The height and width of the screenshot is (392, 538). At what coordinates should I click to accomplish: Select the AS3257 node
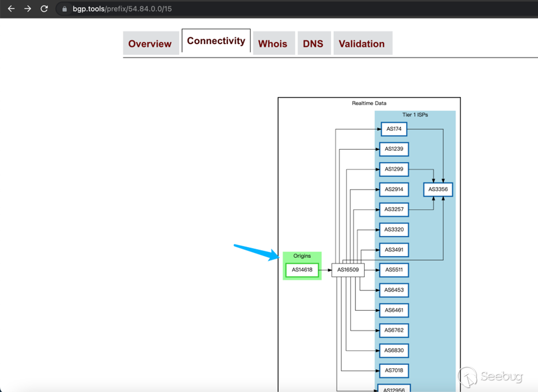click(x=394, y=209)
